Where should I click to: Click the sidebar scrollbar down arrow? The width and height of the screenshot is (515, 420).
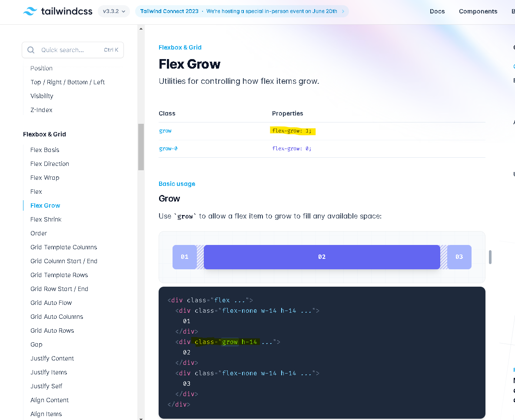pyautogui.click(x=141, y=418)
